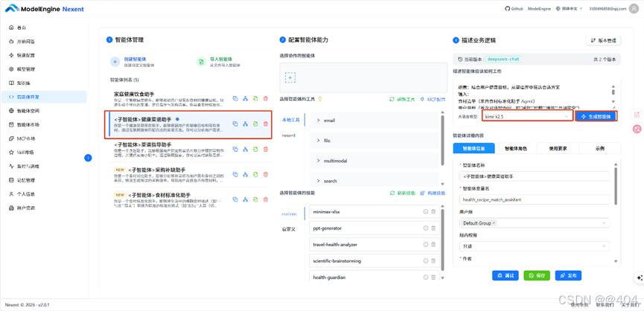Expand the email tool group
The width and height of the screenshot is (644, 311).
point(374,121)
